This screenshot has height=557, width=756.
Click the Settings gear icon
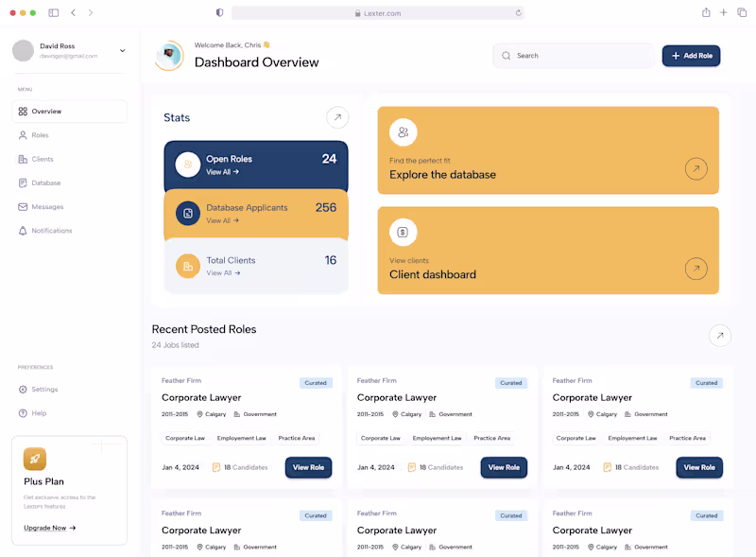point(23,390)
